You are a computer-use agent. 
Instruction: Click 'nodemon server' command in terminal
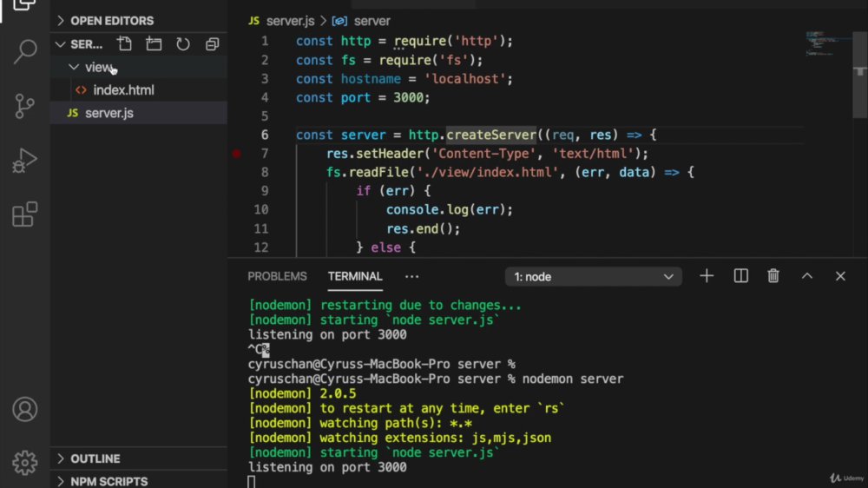pyautogui.click(x=573, y=379)
